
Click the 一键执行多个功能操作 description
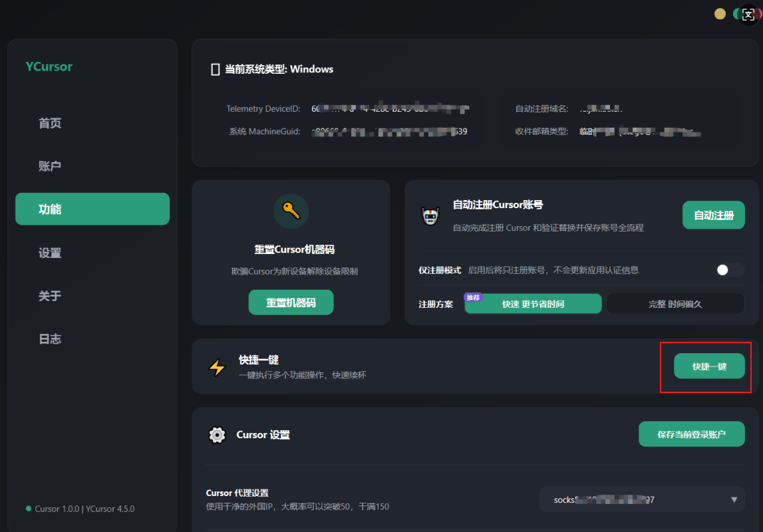pos(302,375)
